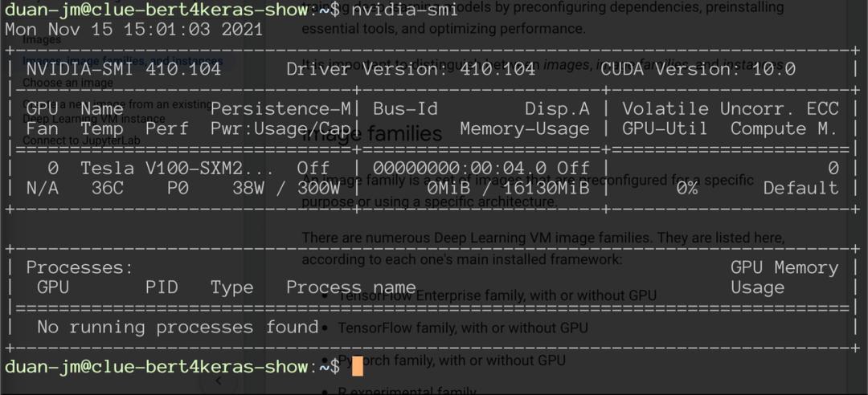Click the "TensorFlow Enterprise family" list item
The image size is (868, 395).
(x=497, y=295)
